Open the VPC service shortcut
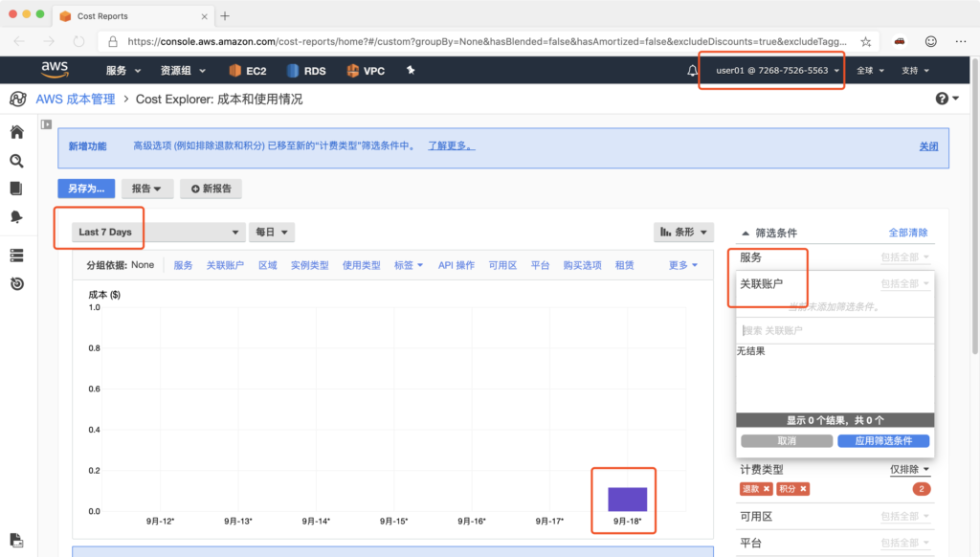 click(x=366, y=71)
